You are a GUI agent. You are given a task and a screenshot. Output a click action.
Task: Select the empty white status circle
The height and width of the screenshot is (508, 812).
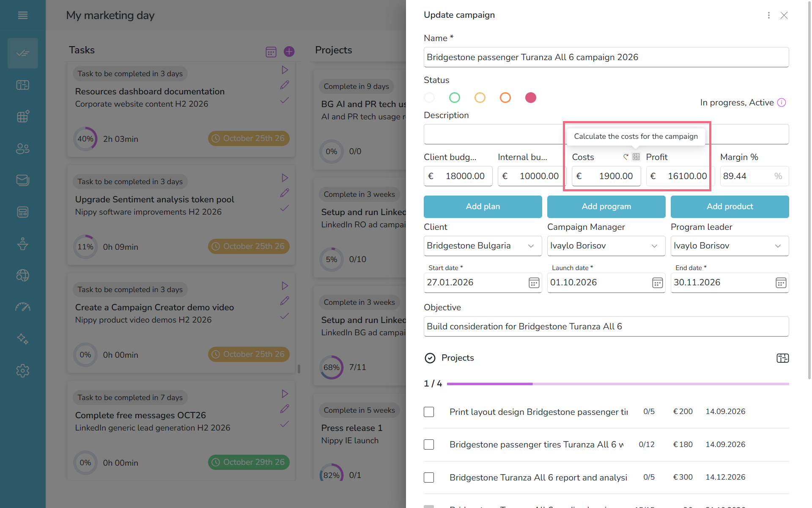click(x=429, y=98)
